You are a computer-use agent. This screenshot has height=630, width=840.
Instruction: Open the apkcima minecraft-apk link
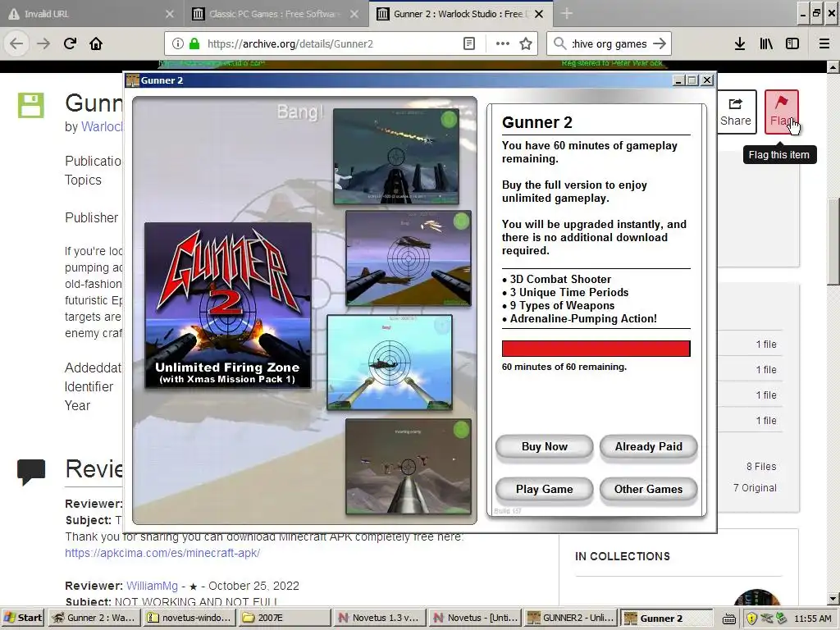click(162, 553)
